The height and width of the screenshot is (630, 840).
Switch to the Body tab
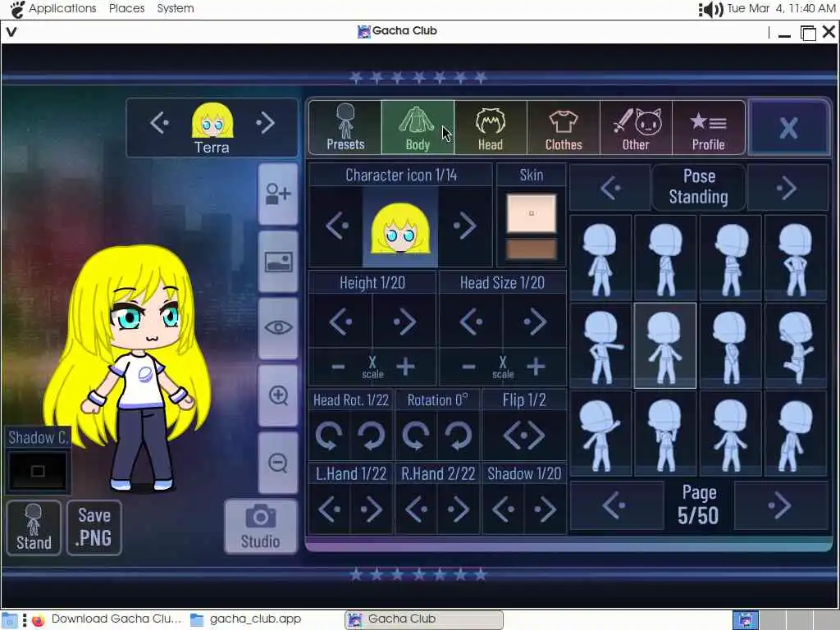(x=418, y=127)
